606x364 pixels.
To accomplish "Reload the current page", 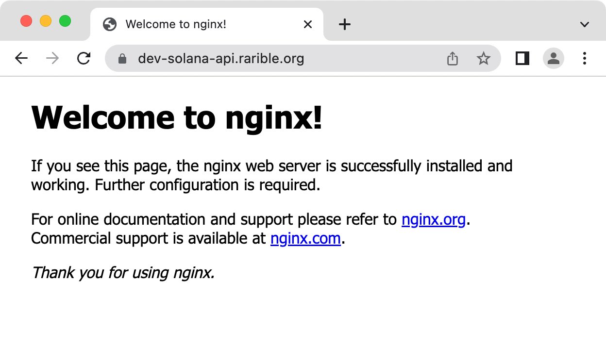I will tap(84, 59).
